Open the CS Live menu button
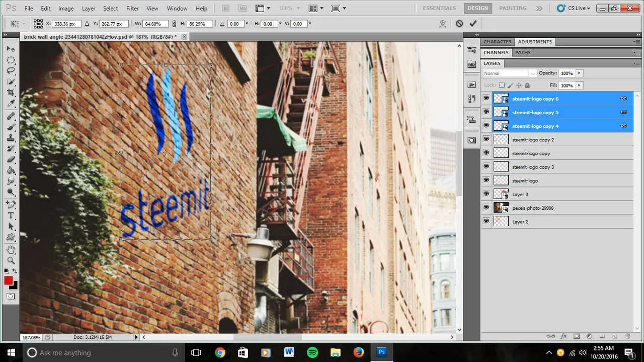The height and width of the screenshot is (362, 644). tap(574, 9)
